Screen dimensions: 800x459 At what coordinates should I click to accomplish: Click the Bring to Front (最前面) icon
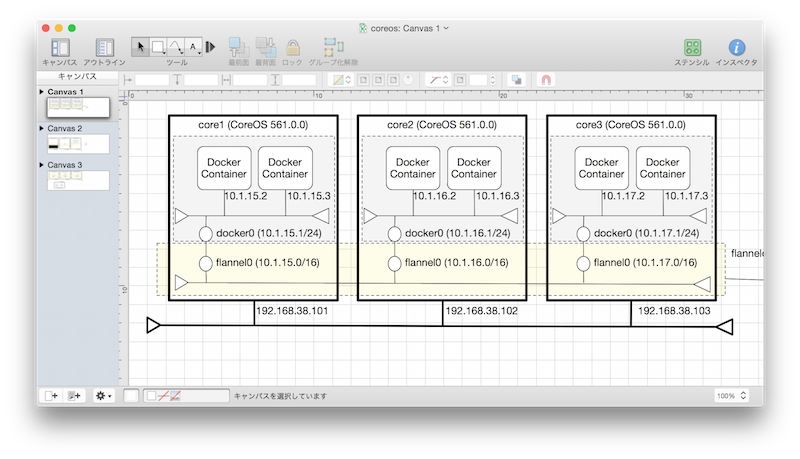(x=239, y=46)
